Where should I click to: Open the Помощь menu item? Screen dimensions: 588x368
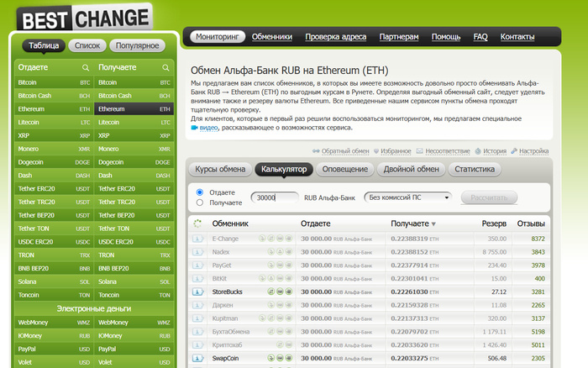(x=446, y=37)
